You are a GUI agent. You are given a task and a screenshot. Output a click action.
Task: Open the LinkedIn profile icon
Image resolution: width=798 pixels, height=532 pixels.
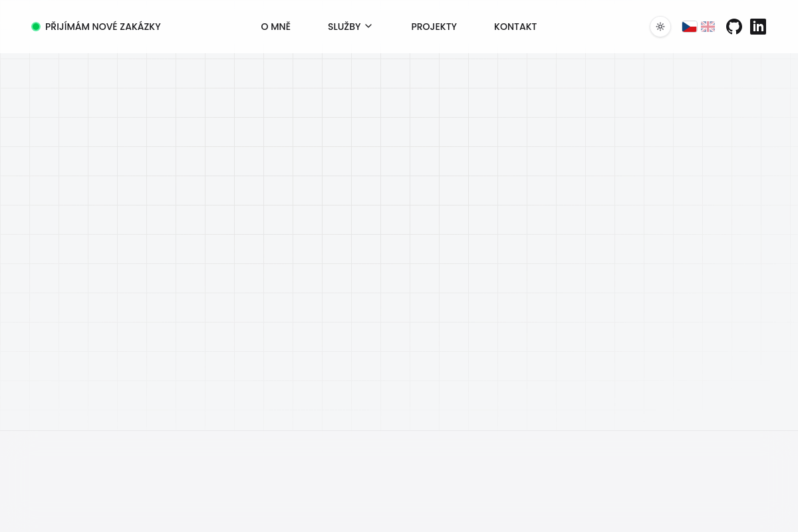coord(758,27)
